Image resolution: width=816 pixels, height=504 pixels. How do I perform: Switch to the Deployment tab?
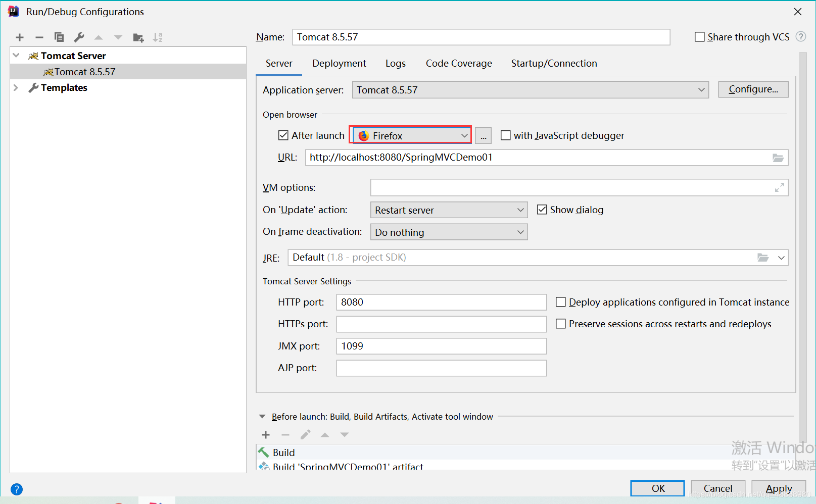(339, 64)
